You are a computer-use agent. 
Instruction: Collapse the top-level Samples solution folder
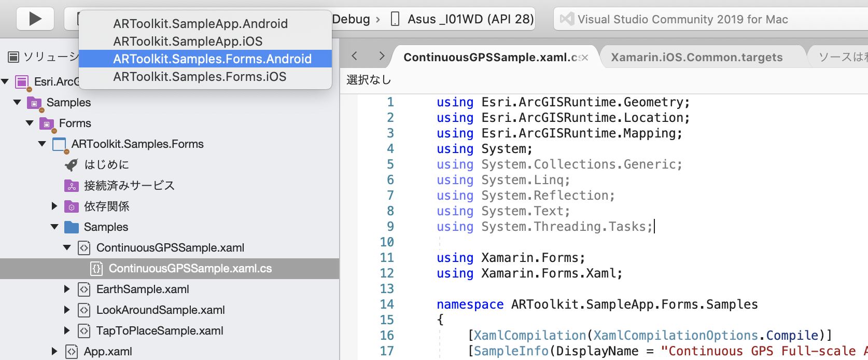(x=18, y=102)
